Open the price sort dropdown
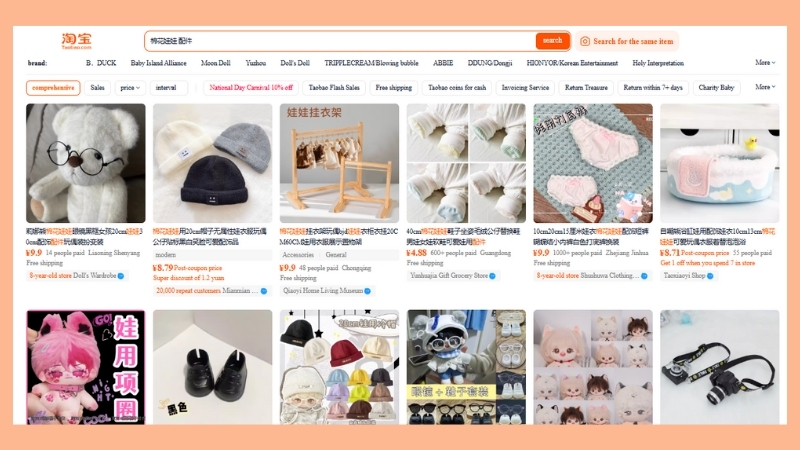 point(130,87)
